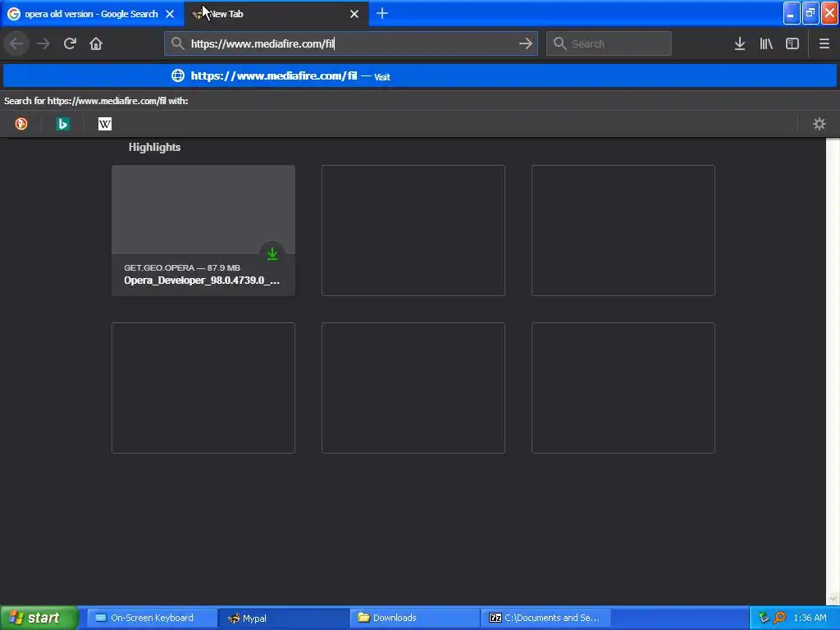
Task: Click the Highlights heading
Action: tap(154, 148)
